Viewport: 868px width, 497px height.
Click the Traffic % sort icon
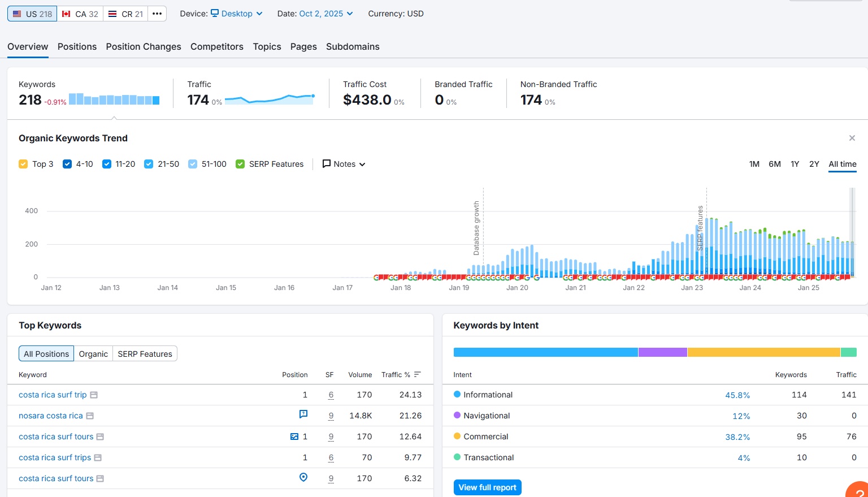[418, 374]
